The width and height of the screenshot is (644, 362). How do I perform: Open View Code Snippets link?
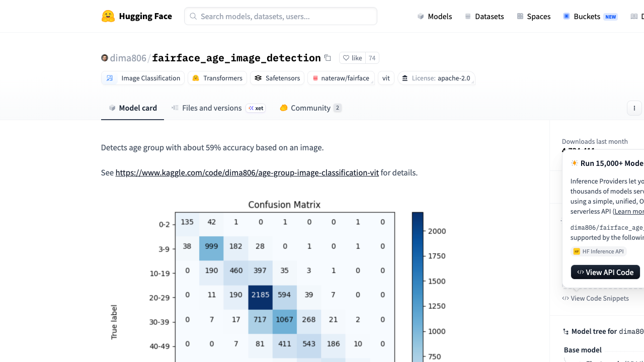pyautogui.click(x=595, y=298)
